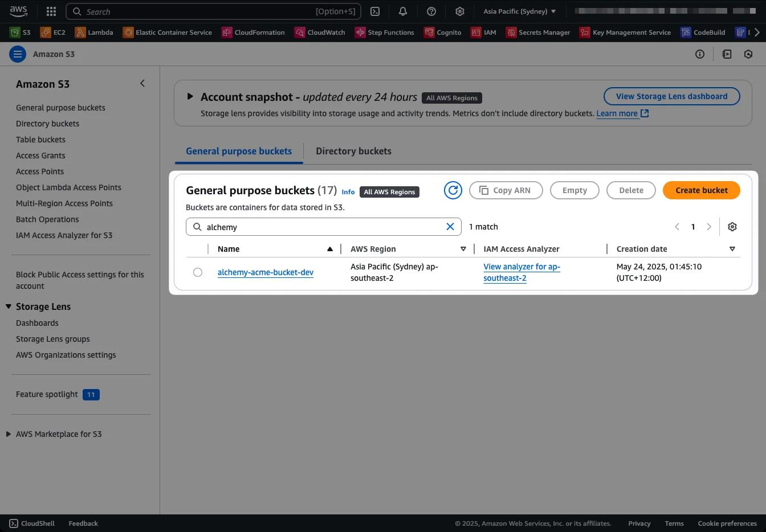Open Multi-Region Access Points
Viewport: 766px width, 532px height.
point(64,203)
